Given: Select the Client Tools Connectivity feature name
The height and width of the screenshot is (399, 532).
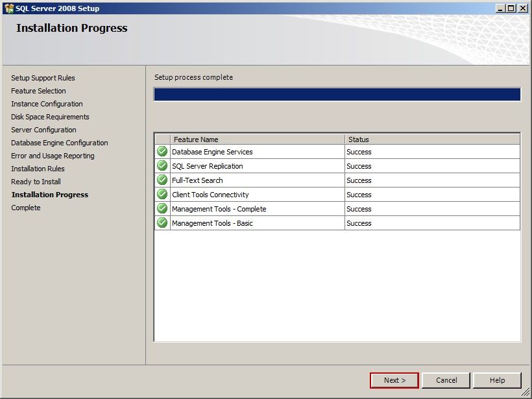Looking at the screenshot, I should (x=210, y=195).
